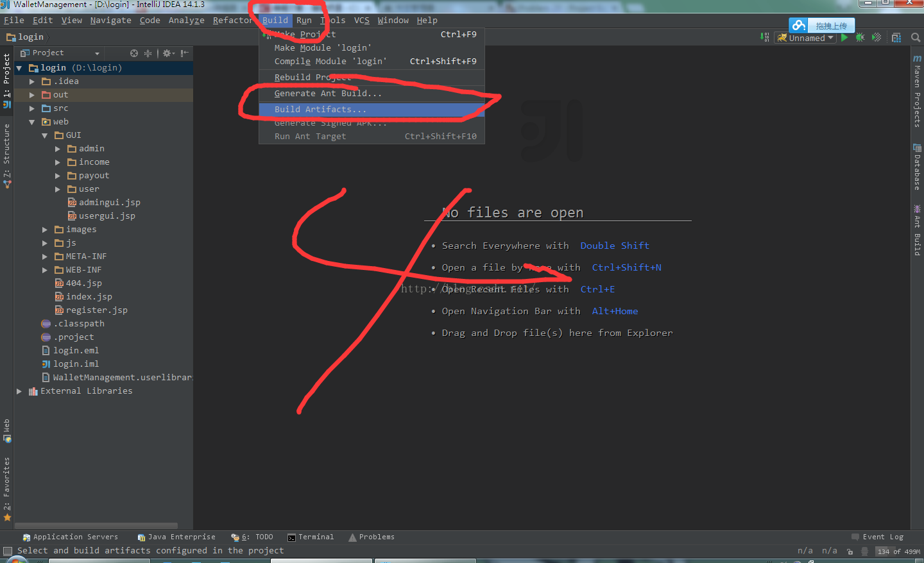Screen dimensions: 924x563
Task: Open the Navigate menu
Action: click(110, 21)
